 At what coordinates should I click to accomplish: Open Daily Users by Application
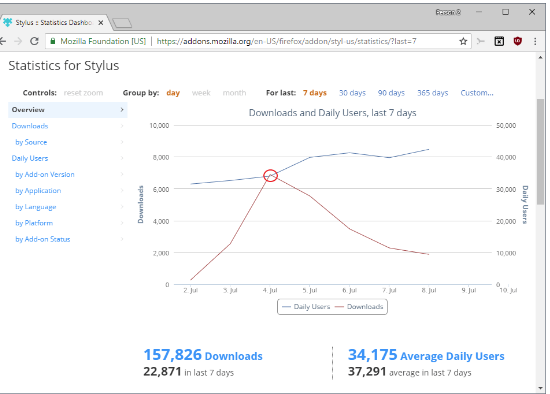[38, 191]
